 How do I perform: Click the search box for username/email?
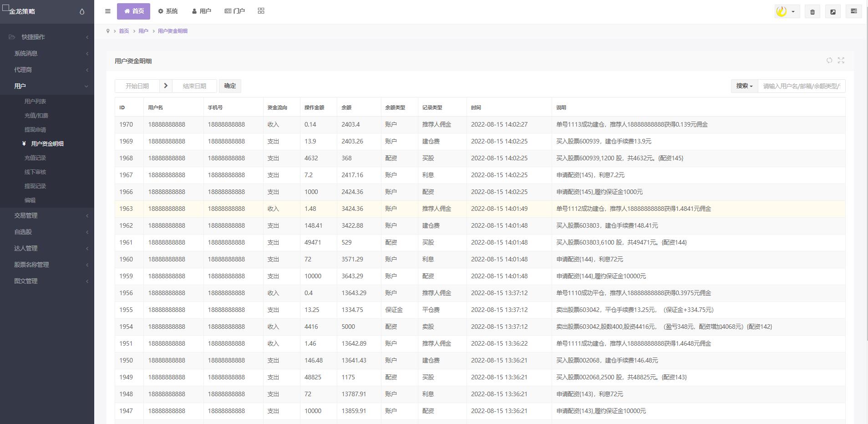click(801, 86)
